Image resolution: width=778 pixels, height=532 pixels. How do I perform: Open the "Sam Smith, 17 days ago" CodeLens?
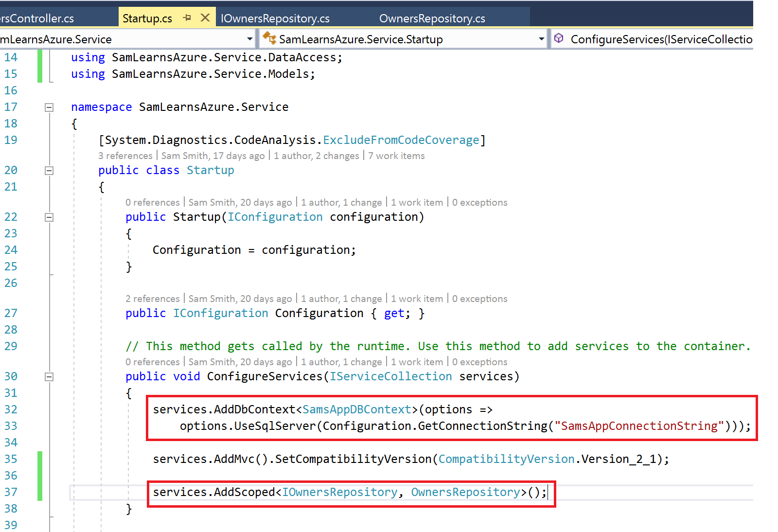(213, 156)
